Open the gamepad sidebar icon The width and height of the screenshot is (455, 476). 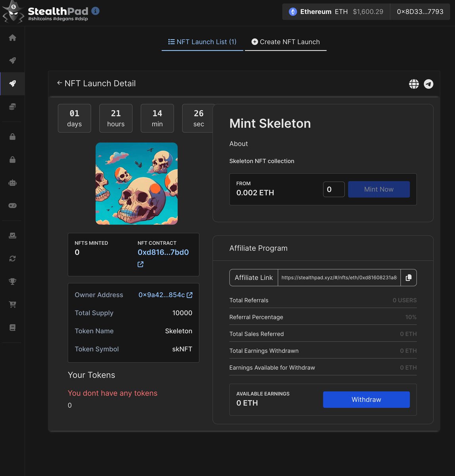coord(12,205)
